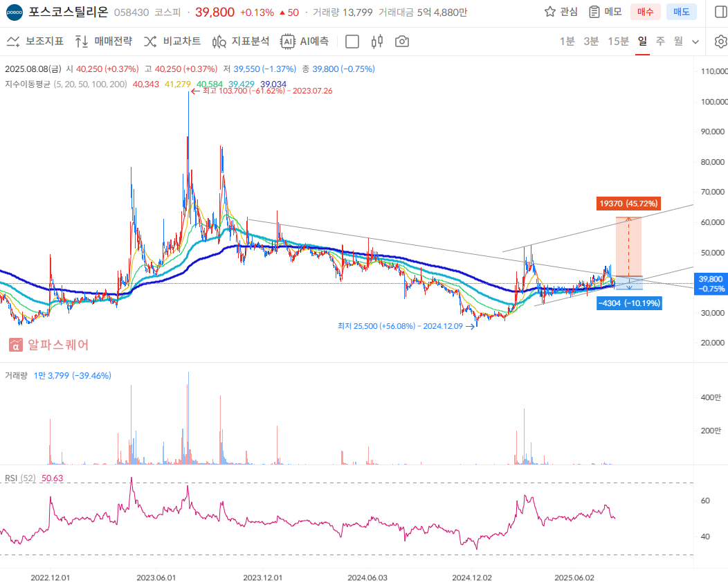
Task: Click the cyan EMA value 39,429
Action: (x=242, y=84)
